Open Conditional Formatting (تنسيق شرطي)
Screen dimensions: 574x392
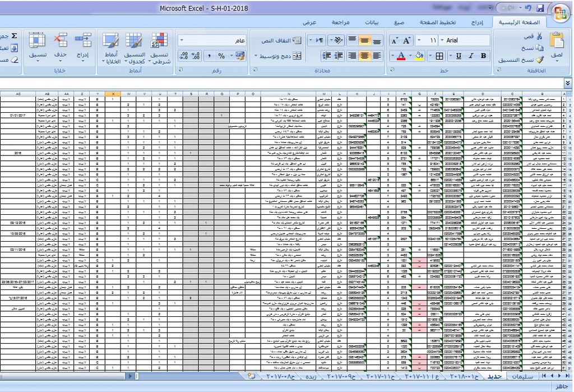point(159,48)
